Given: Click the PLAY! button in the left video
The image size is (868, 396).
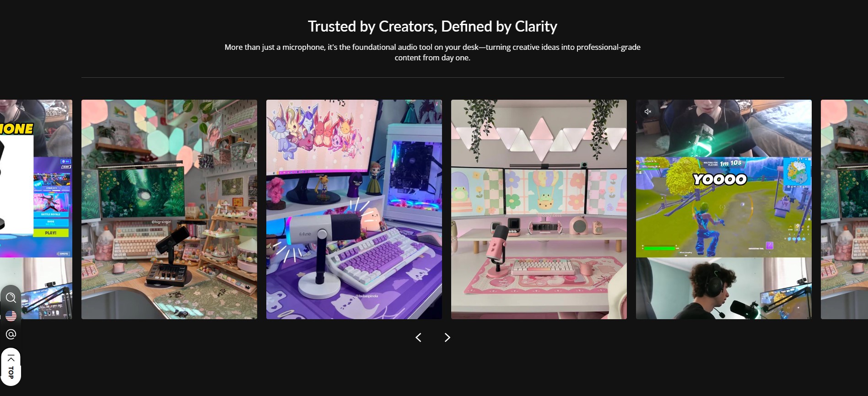Looking at the screenshot, I should point(51,233).
